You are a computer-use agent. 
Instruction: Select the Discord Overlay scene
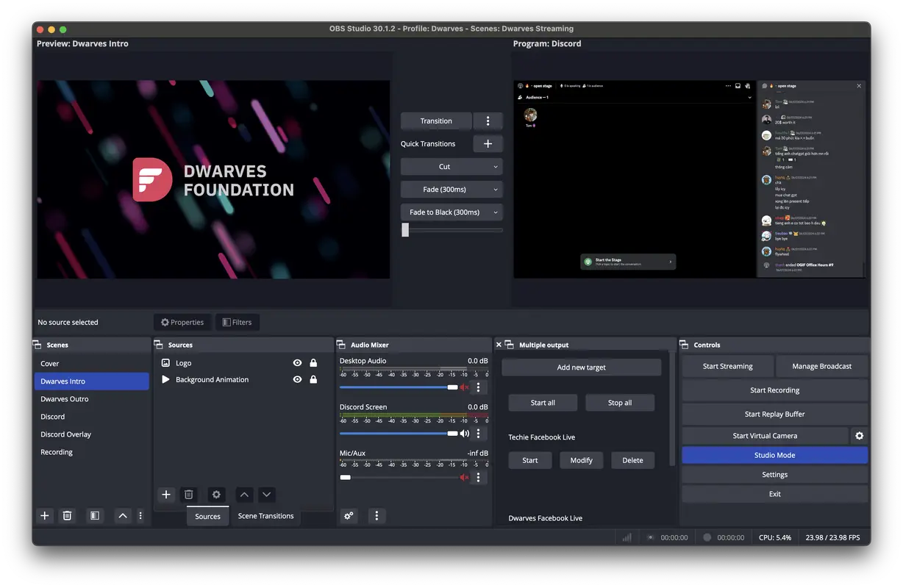(x=91, y=434)
